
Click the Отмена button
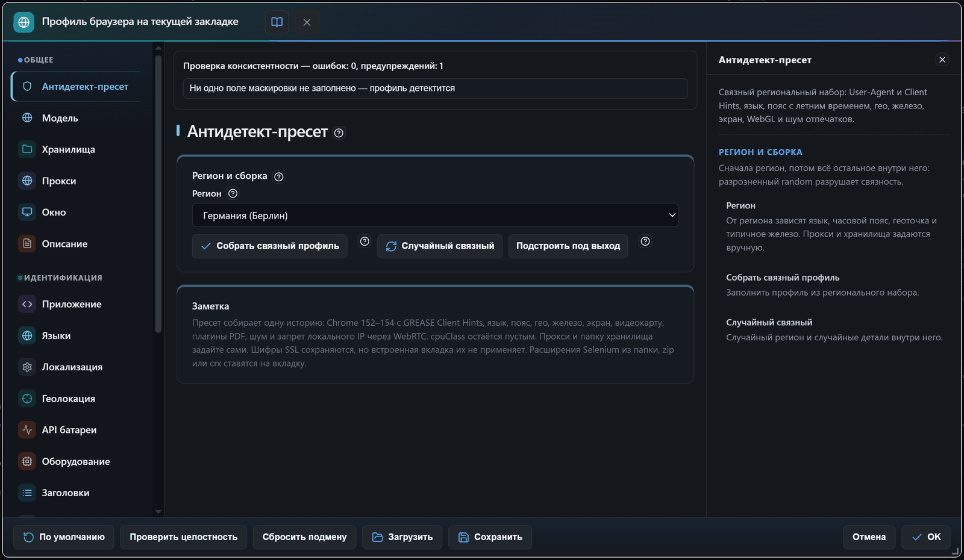869,537
